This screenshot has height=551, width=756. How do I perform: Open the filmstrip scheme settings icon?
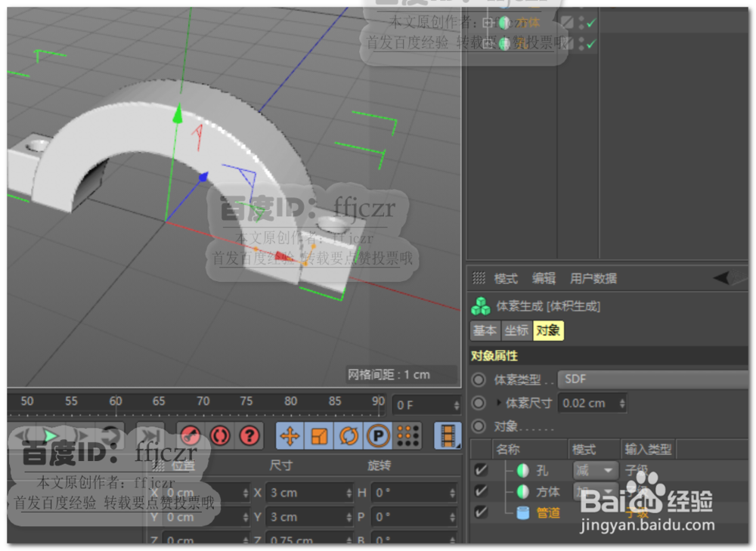tap(448, 436)
